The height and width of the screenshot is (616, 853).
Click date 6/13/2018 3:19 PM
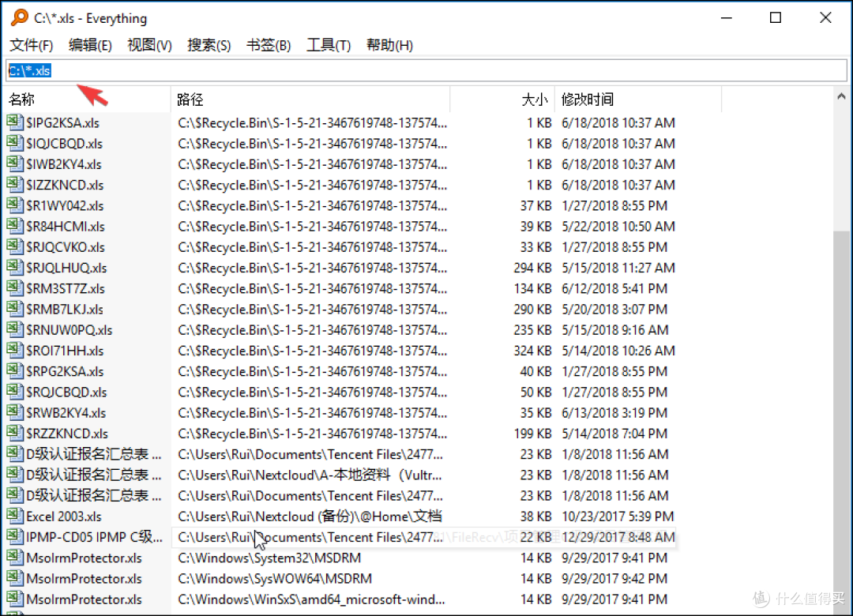click(614, 412)
